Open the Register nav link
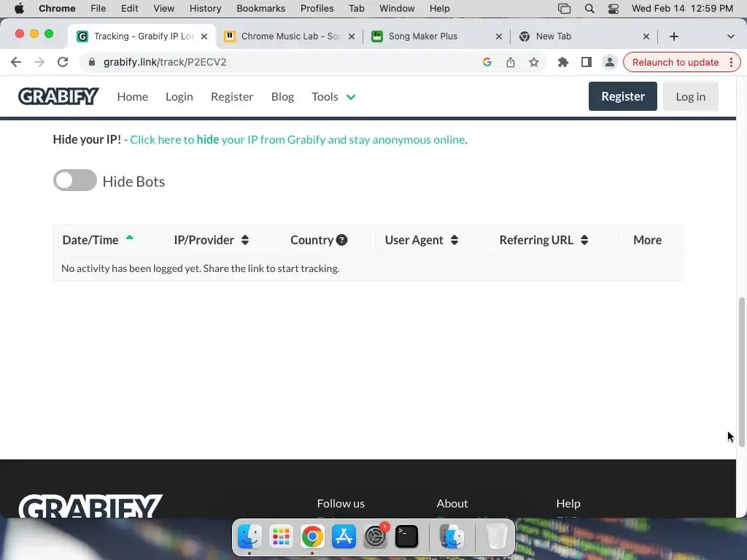Image resolution: width=747 pixels, height=560 pixels. (x=232, y=97)
